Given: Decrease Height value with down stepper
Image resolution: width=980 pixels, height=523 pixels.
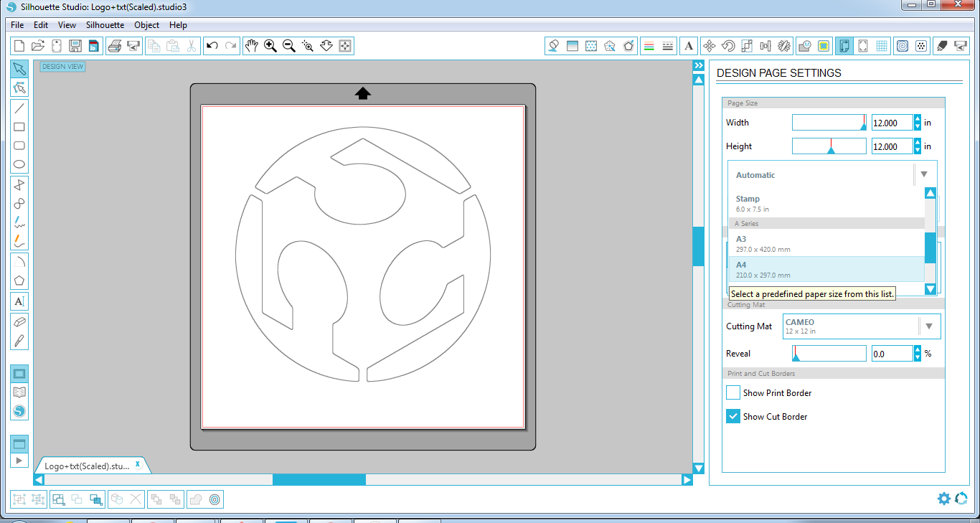Looking at the screenshot, I should tap(918, 151).
